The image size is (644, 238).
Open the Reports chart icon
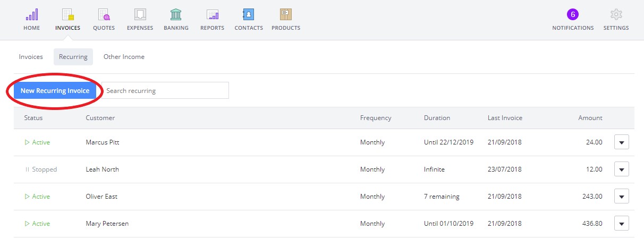coord(212,14)
